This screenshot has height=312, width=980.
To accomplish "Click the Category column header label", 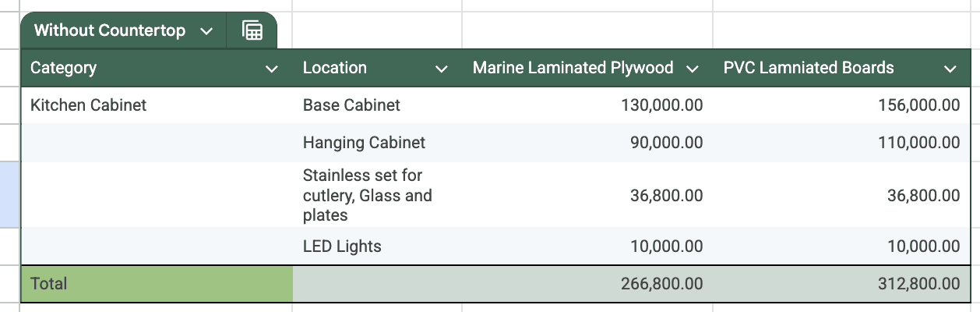I will coord(64,68).
